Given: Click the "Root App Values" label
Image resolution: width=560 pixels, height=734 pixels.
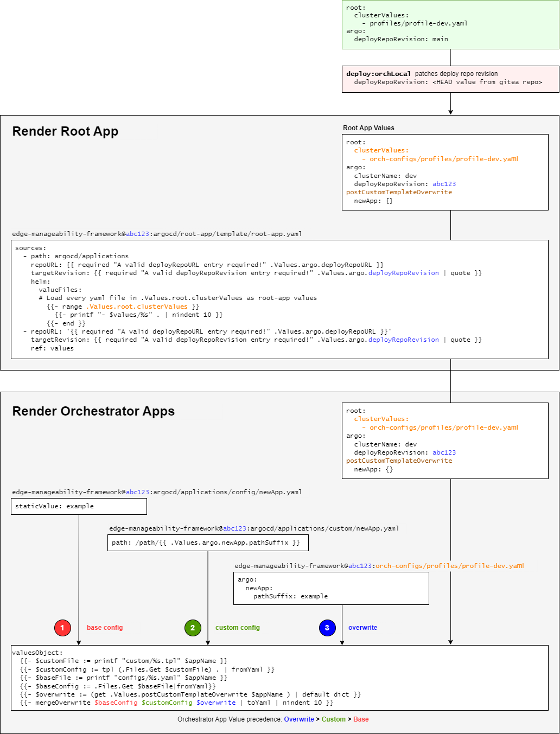Looking at the screenshot, I should (x=368, y=128).
